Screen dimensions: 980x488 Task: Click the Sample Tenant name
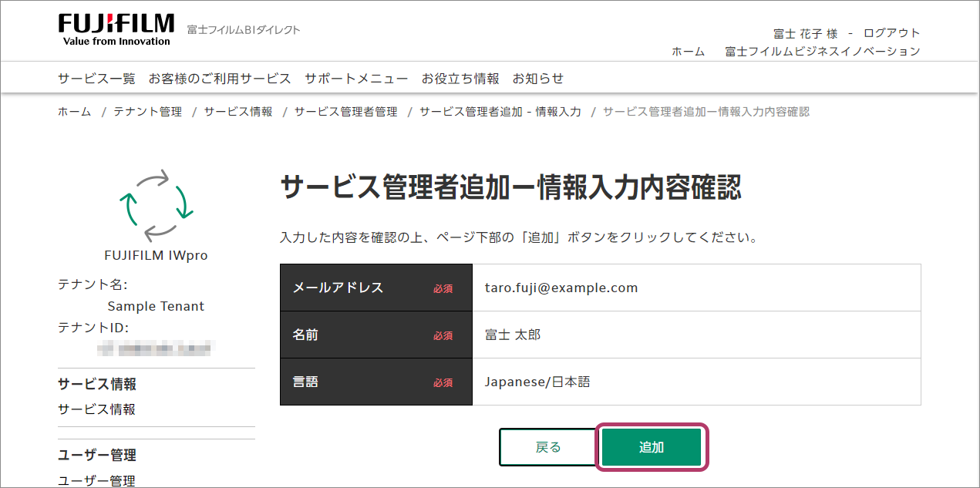(x=156, y=306)
